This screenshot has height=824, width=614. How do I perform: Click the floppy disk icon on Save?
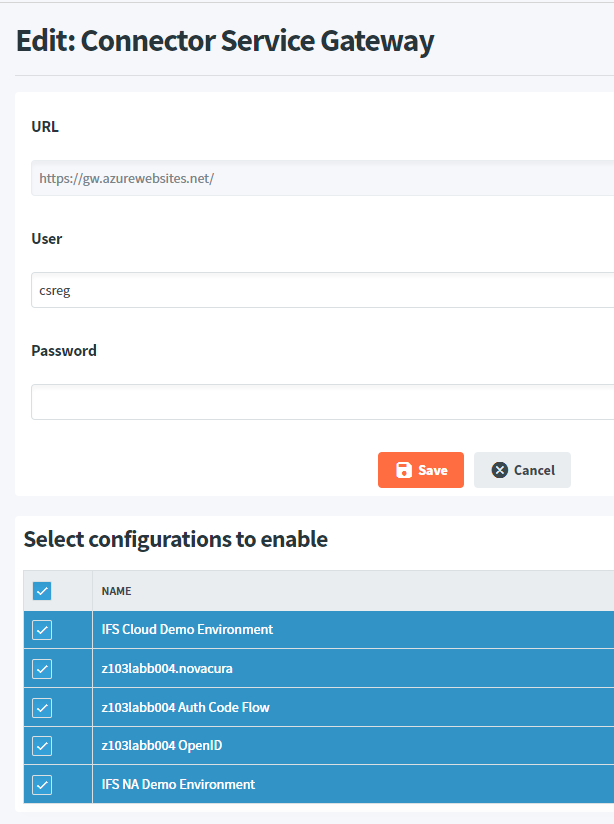[403, 470]
